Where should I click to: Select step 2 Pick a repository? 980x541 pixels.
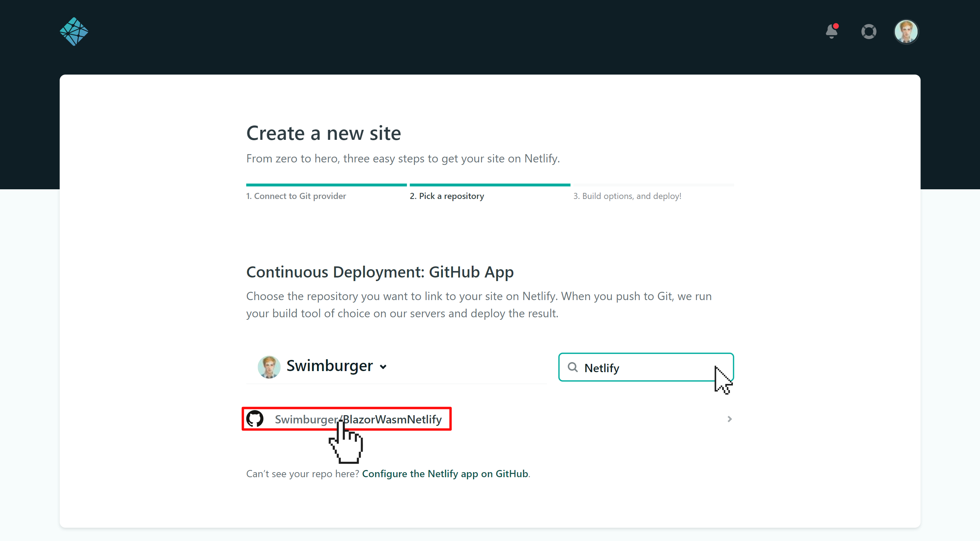[x=447, y=196]
